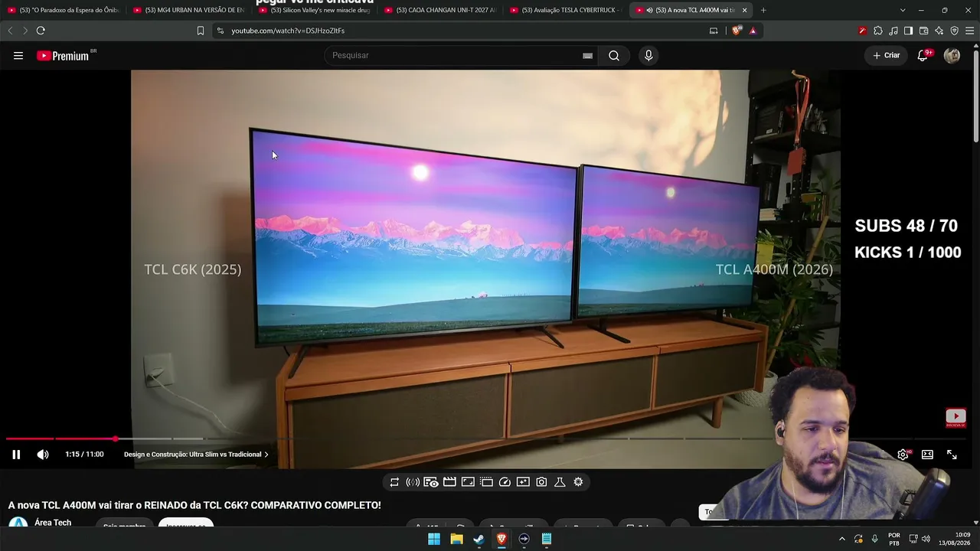Screen dimensions: 980x551
Task: Open YouTube player settings gear
Action: (903, 455)
